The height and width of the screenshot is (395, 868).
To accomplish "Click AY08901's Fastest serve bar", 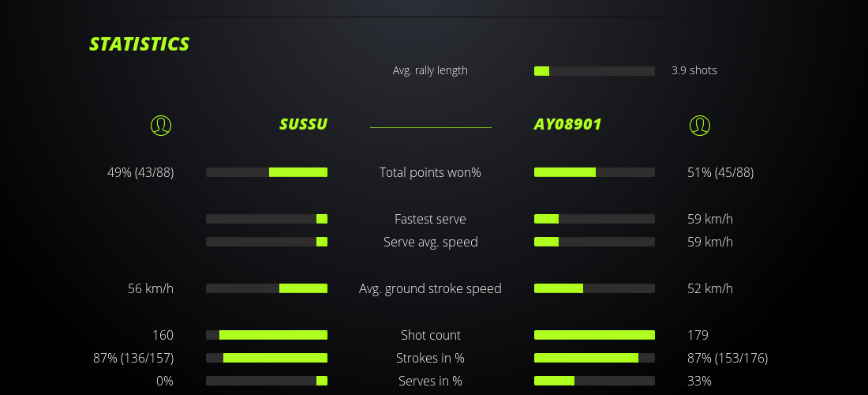I will click(594, 219).
